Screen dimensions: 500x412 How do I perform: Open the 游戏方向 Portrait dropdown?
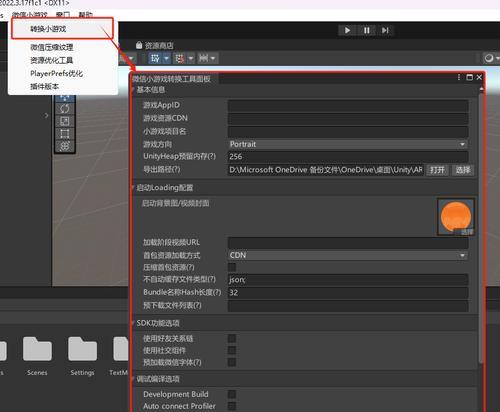tap(348, 144)
